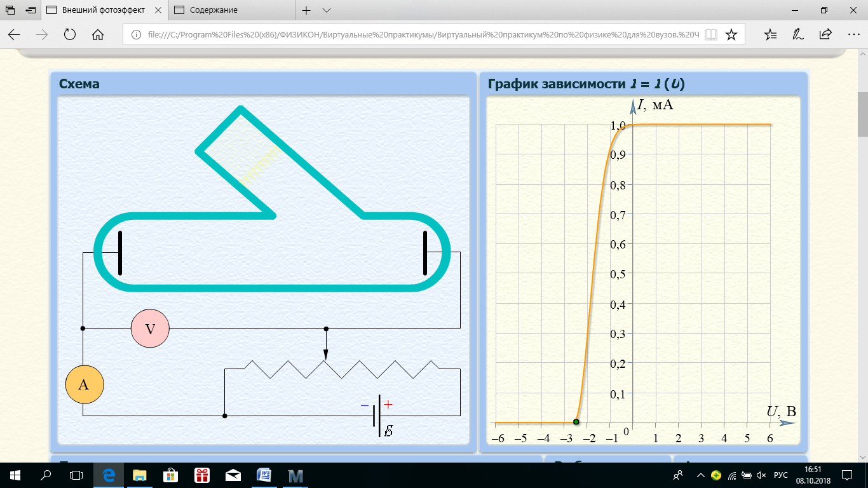
Task: Click the battery symbol in the circuit
Action: pos(378,416)
